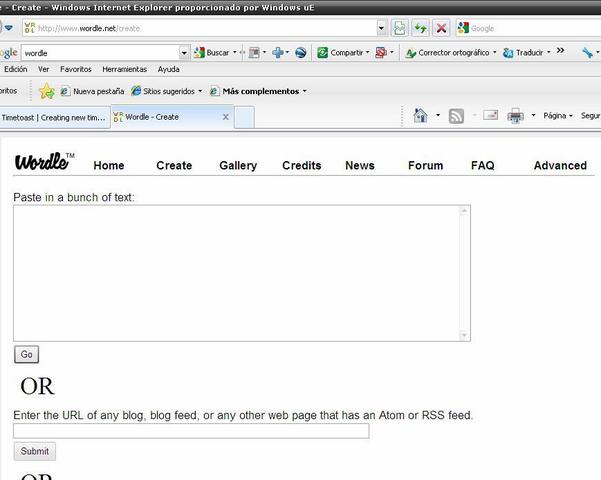Expand the Traducir dropdown arrow
This screenshot has height=480, width=601.
(x=548, y=52)
